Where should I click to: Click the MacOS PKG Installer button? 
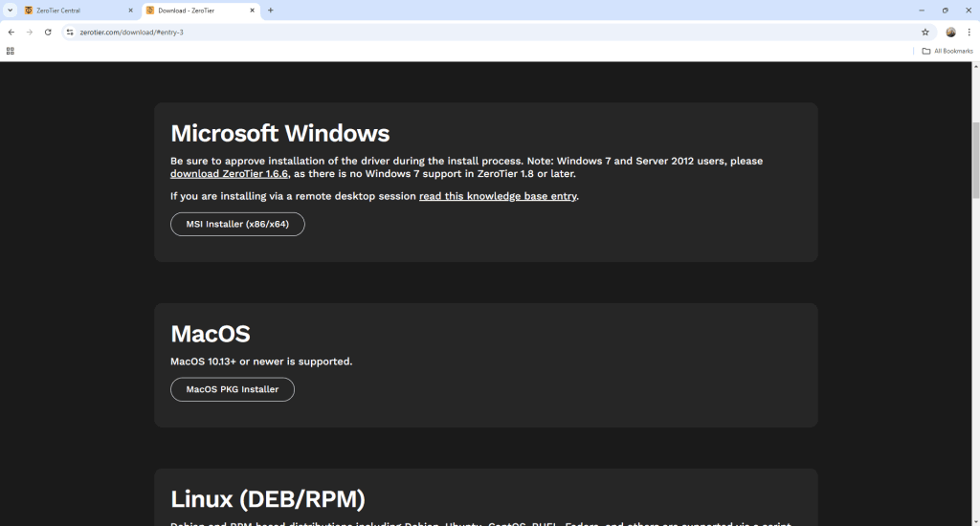click(233, 389)
